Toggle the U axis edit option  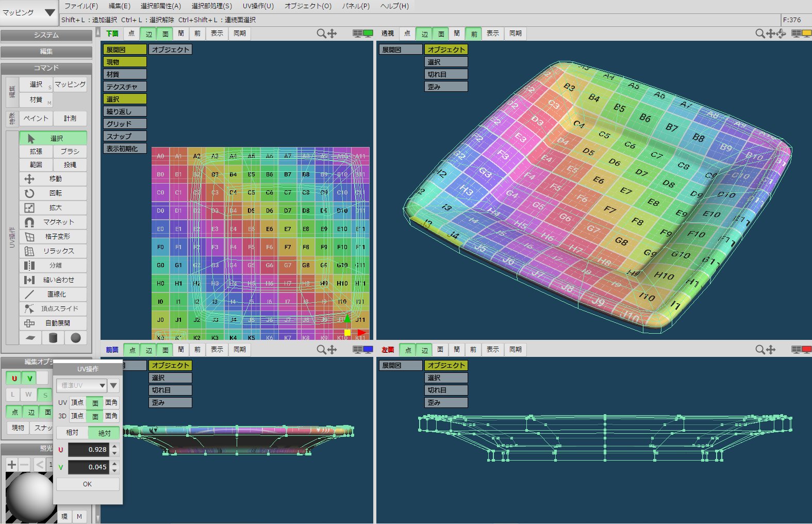[14, 378]
